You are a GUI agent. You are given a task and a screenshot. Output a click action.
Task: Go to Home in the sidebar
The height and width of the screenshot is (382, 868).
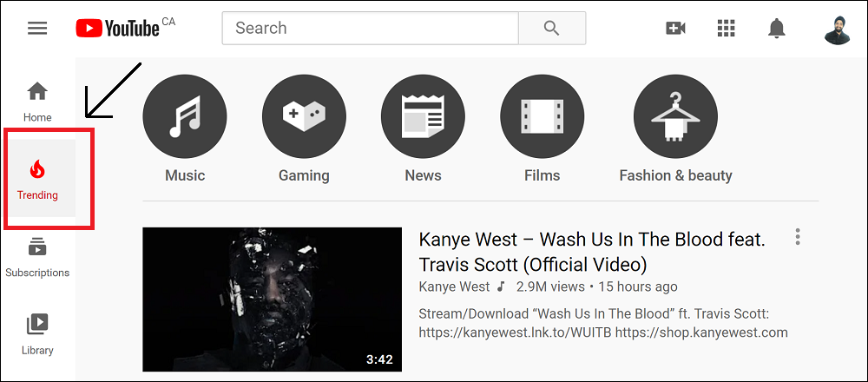pos(37,102)
